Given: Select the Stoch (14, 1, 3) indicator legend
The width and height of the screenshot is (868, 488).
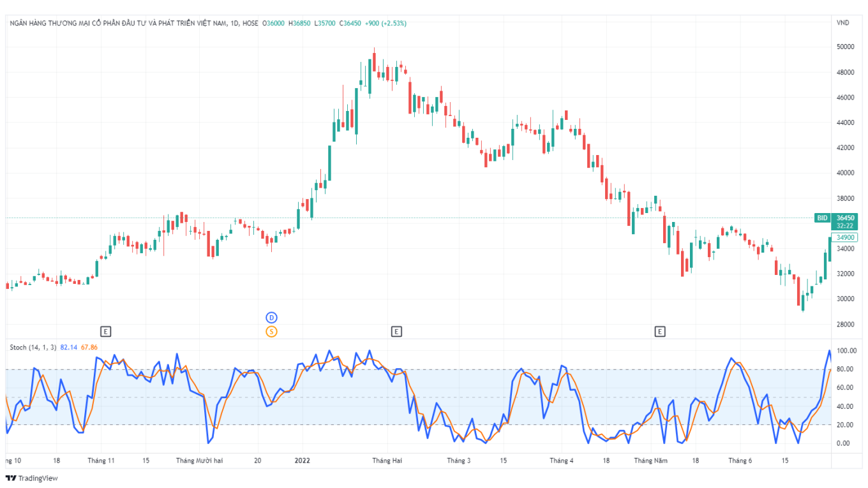Looking at the screenshot, I should [x=33, y=347].
